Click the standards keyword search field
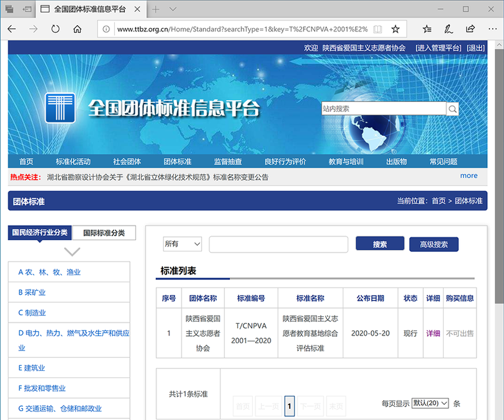 pos(278,244)
